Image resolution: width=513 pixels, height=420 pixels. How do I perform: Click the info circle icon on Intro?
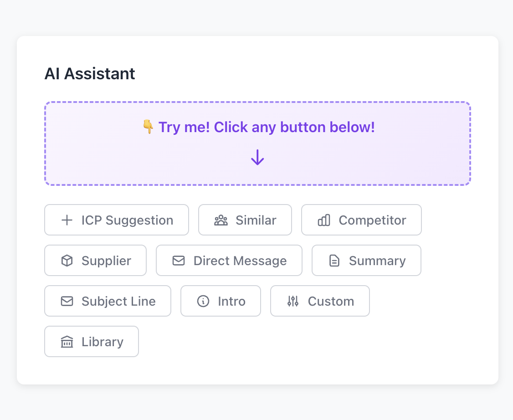click(203, 302)
